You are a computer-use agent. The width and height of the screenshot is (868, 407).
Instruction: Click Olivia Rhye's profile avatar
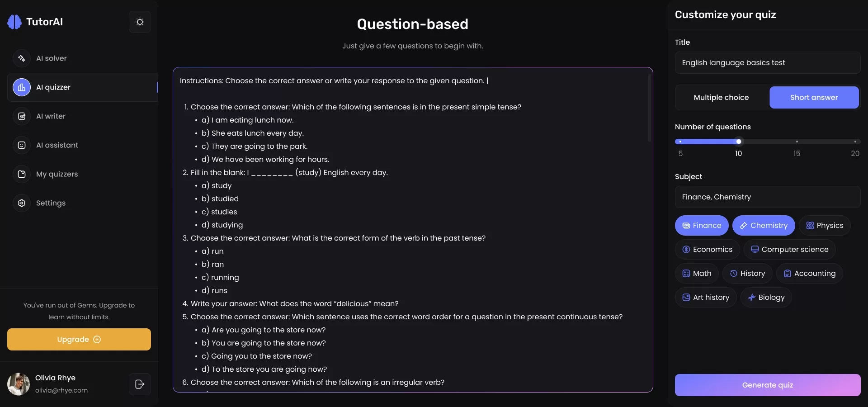18,384
